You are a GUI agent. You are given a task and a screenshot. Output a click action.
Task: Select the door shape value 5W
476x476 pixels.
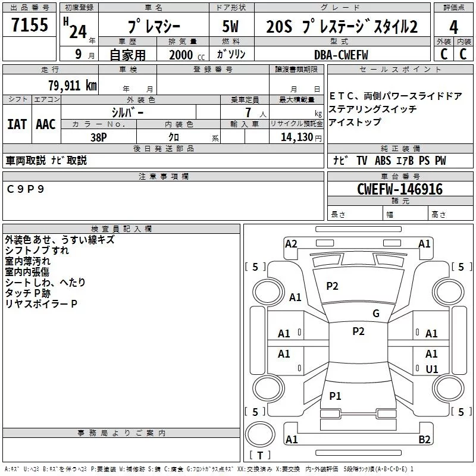(x=230, y=26)
